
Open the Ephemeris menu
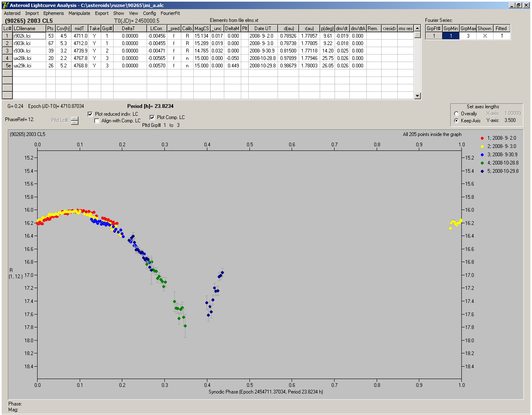53,13
